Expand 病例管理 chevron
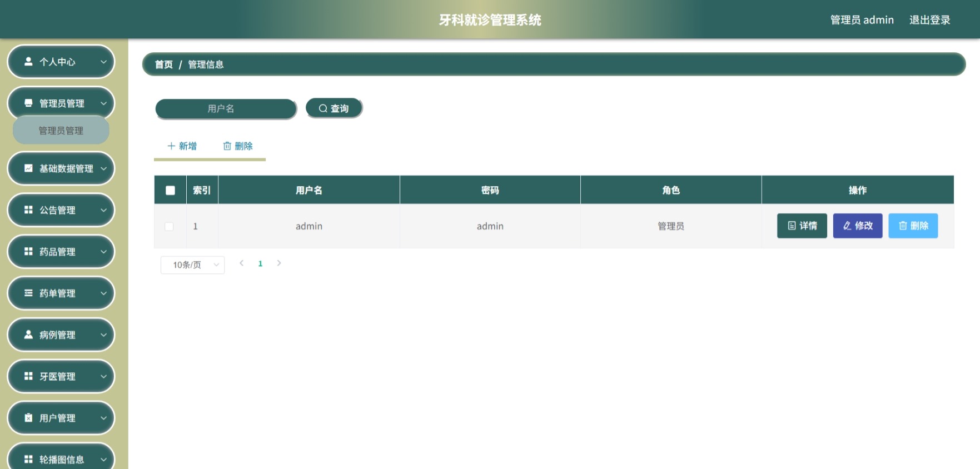Image resolution: width=980 pixels, height=469 pixels. click(x=103, y=335)
